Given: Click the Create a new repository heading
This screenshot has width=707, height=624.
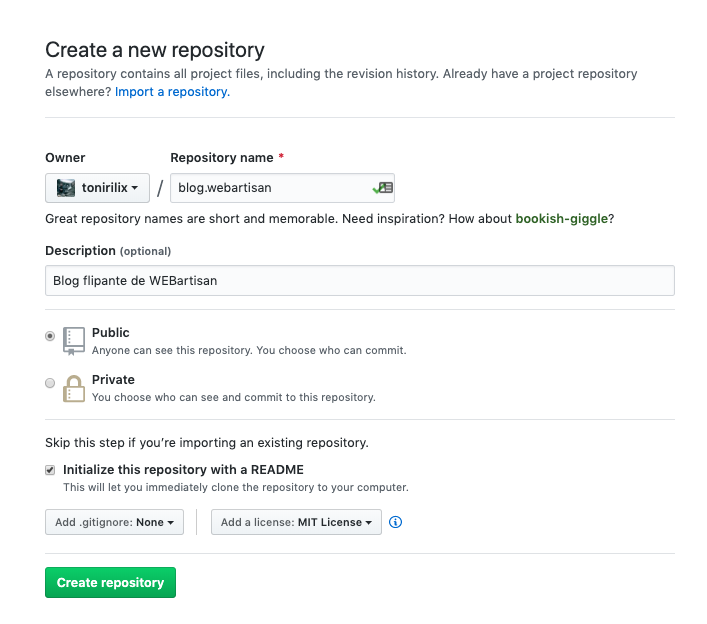Looking at the screenshot, I should 155,50.
